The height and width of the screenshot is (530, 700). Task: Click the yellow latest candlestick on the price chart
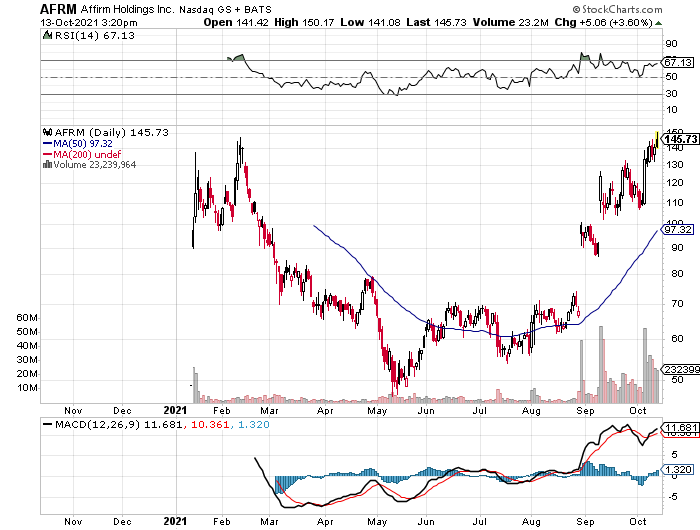pos(657,140)
